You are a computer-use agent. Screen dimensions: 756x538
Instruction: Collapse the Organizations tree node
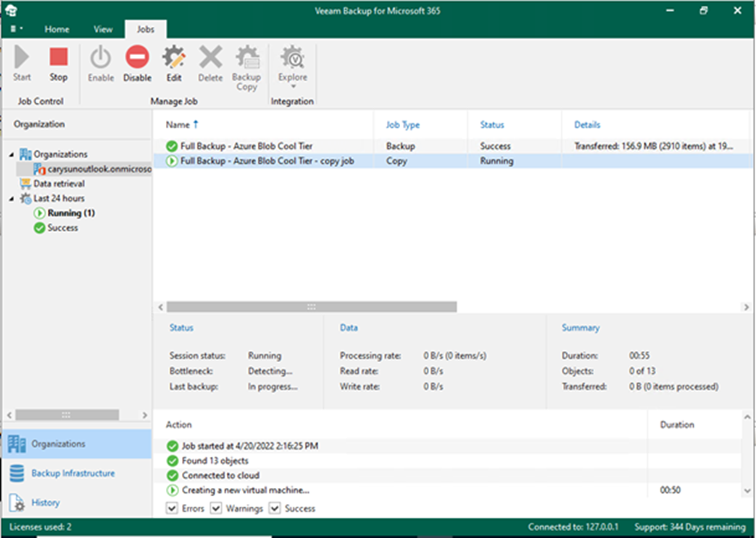coord(11,154)
